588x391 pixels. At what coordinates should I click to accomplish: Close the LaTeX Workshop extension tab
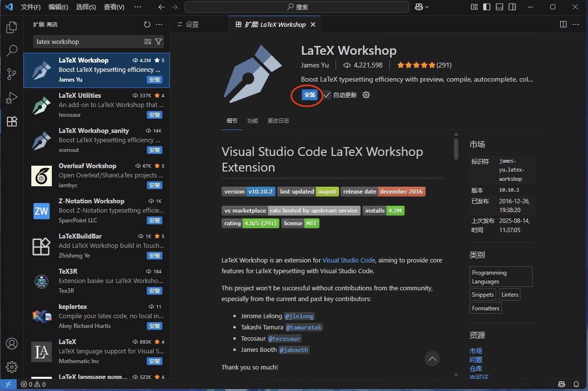[x=313, y=24]
